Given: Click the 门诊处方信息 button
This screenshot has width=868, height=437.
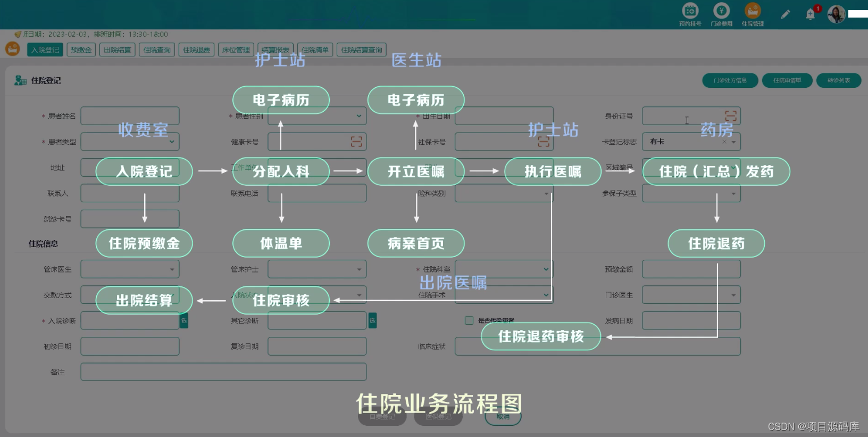Looking at the screenshot, I should [x=730, y=80].
